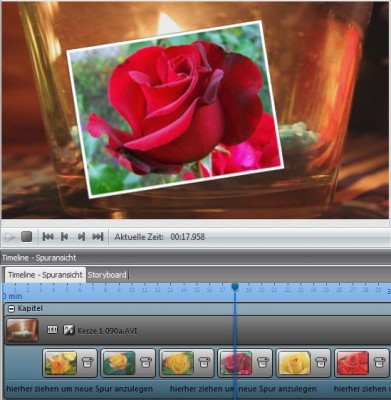
Task: Select the candle video clip thumbnail
Action: 22,330
